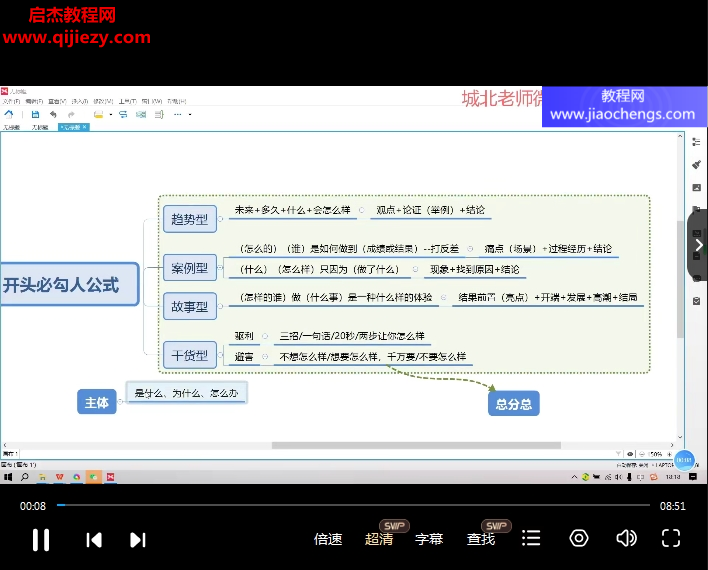This screenshot has width=708, height=570.
Task: Open the dropdown beside the yellow topic icon
Action: tap(111, 115)
